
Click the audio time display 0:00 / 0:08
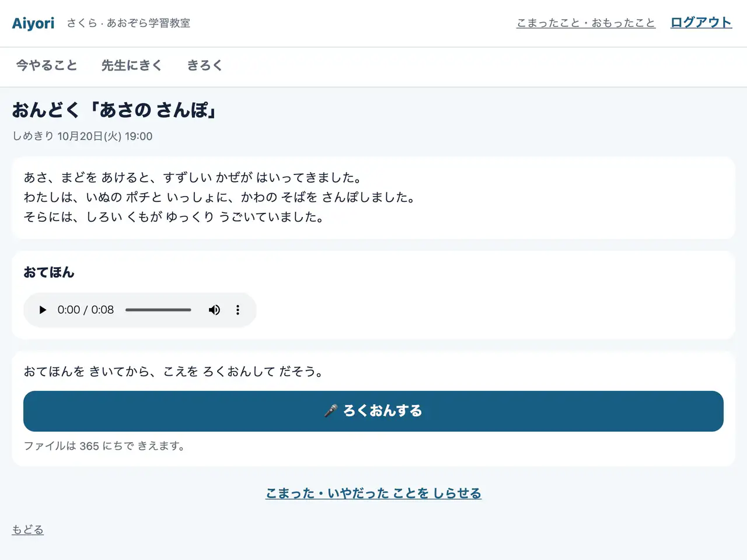click(x=86, y=310)
